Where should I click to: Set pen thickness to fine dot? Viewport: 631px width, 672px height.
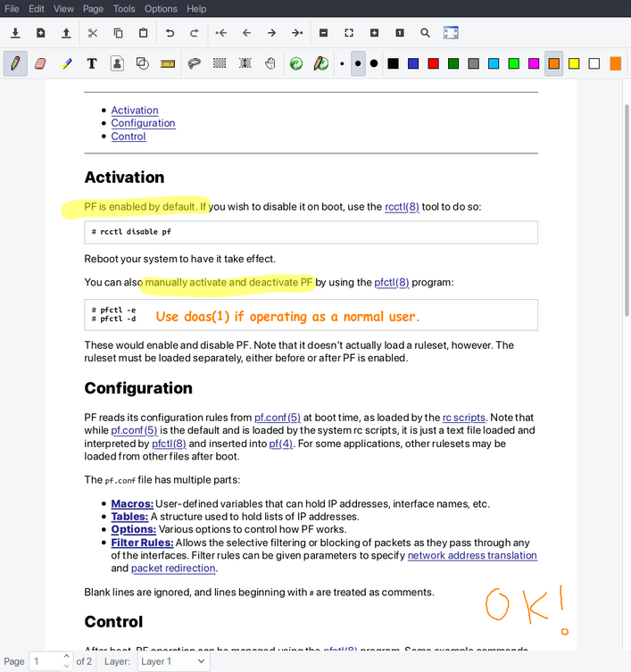(x=342, y=64)
